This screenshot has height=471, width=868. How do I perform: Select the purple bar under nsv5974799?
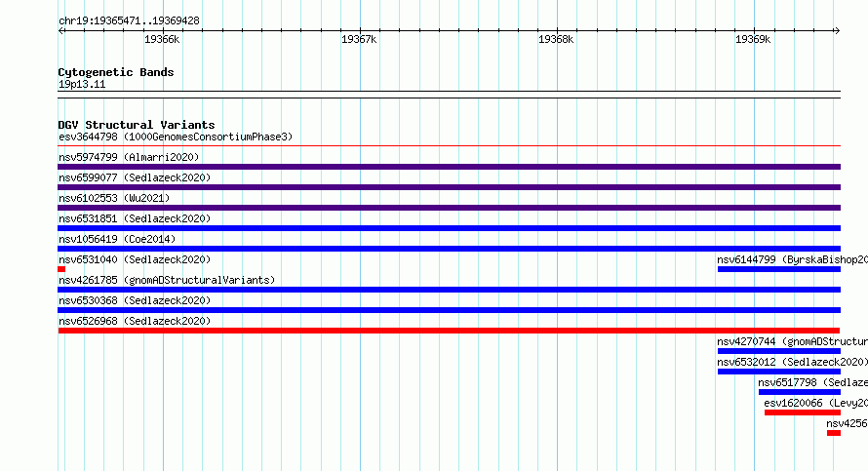pyautogui.click(x=449, y=167)
